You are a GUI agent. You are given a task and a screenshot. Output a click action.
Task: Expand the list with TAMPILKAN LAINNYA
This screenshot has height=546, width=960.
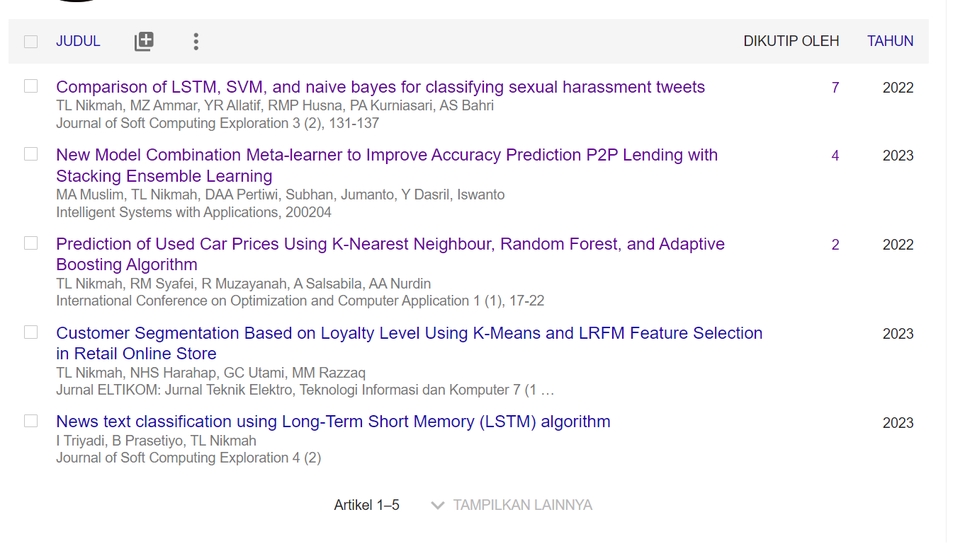click(x=512, y=506)
